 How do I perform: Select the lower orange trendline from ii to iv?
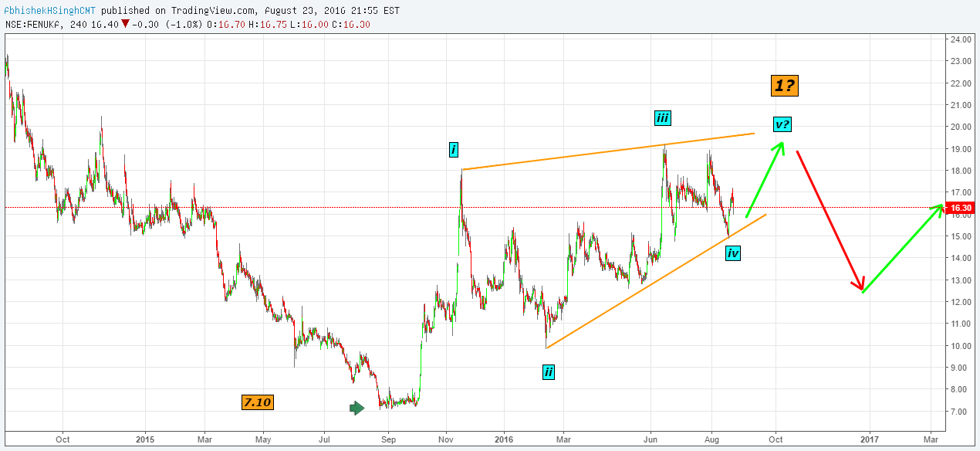pos(656,281)
